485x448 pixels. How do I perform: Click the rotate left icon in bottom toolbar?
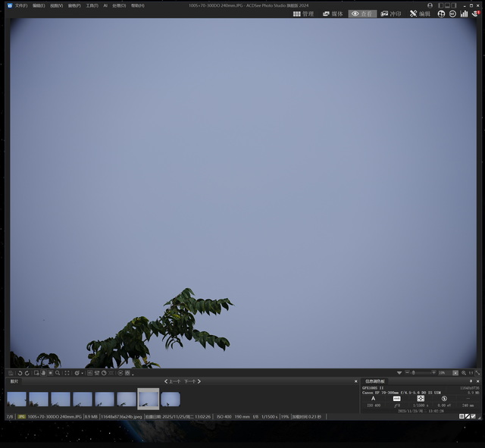[x=20, y=373]
